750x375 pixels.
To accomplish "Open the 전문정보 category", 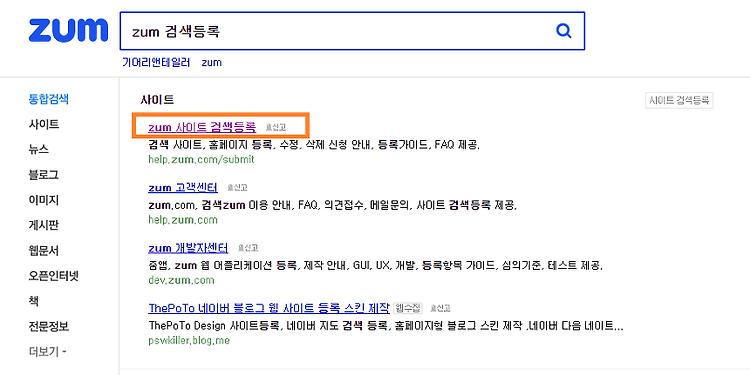I will [49, 327].
